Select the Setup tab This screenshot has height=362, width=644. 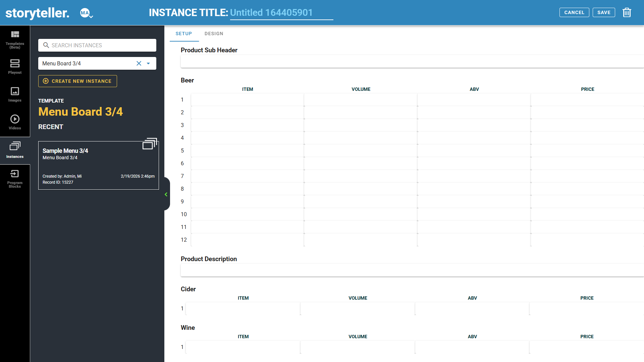click(184, 34)
